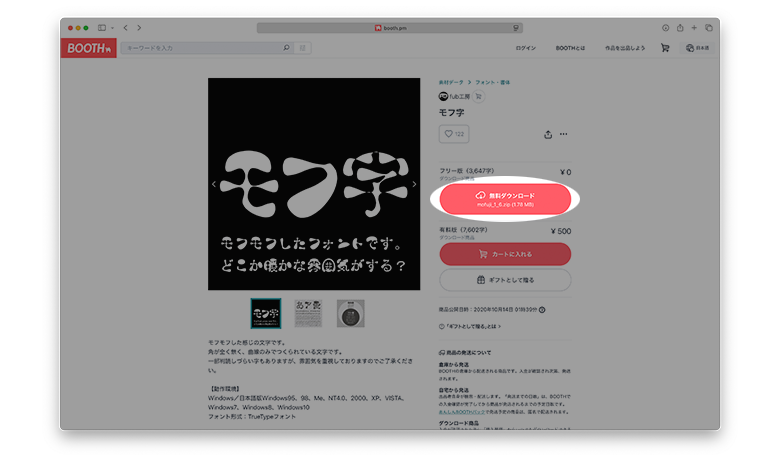Open a new tab with the plus icon

694,28
